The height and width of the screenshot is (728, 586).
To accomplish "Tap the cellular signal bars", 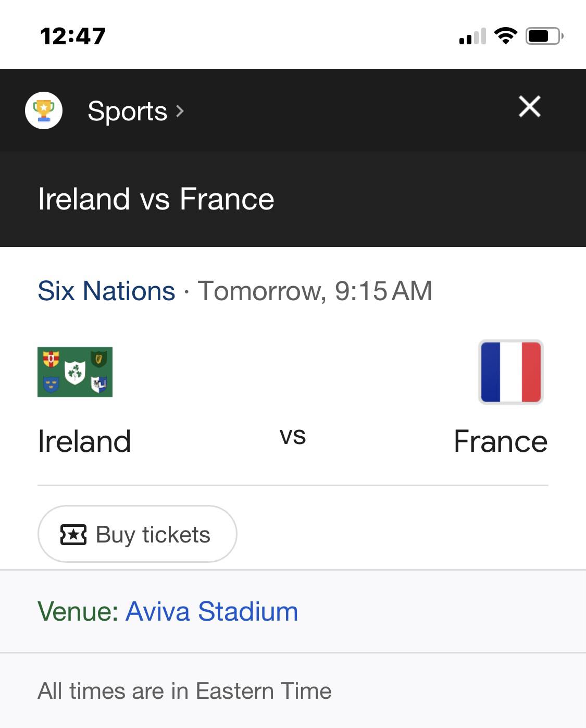I will click(x=472, y=36).
